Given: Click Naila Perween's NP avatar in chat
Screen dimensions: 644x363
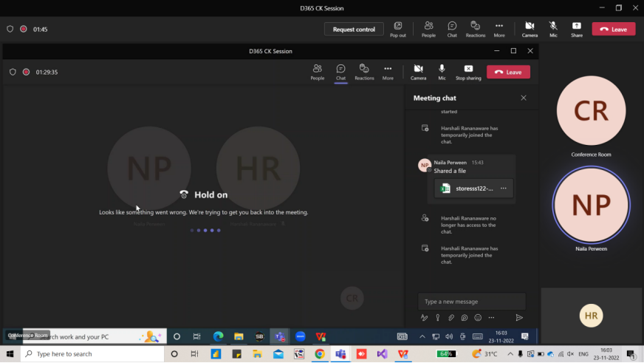Looking at the screenshot, I should [424, 166].
